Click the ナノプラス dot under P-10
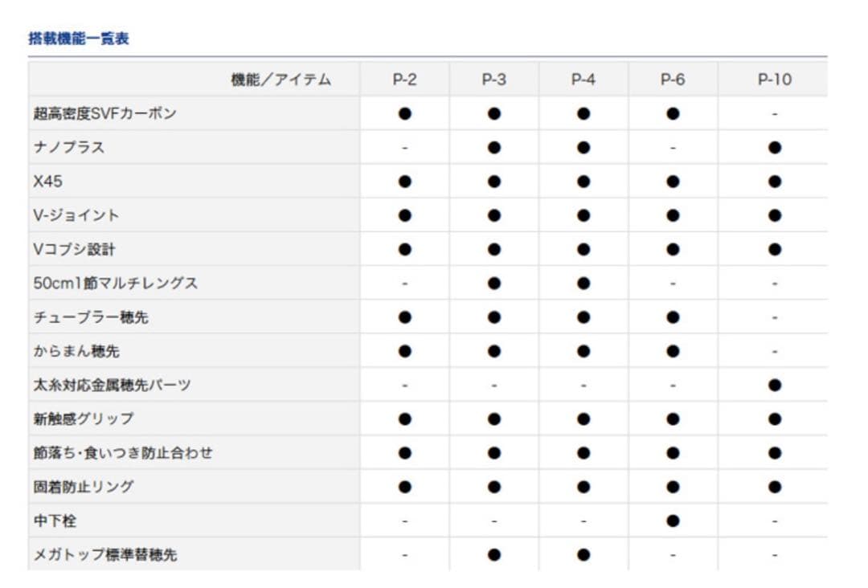Viewport: 868px width, 588px height. (775, 148)
